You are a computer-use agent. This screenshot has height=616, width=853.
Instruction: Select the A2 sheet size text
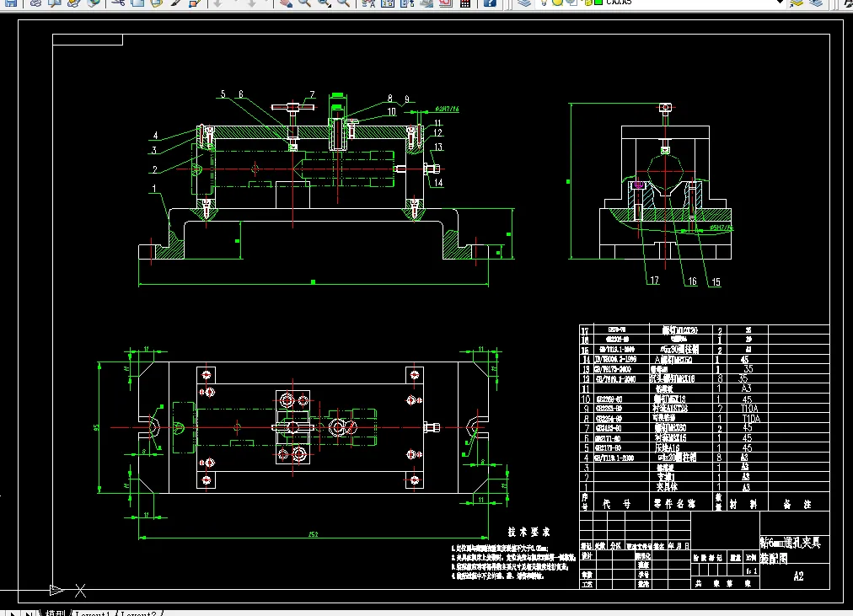[x=798, y=576]
